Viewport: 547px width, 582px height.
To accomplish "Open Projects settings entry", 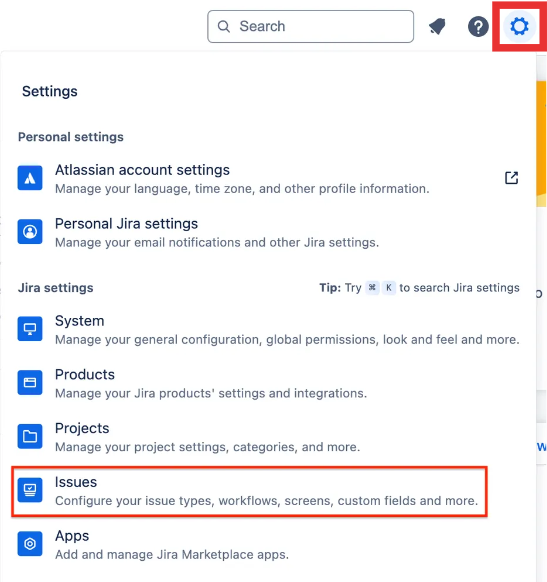I will (x=268, y=437).
